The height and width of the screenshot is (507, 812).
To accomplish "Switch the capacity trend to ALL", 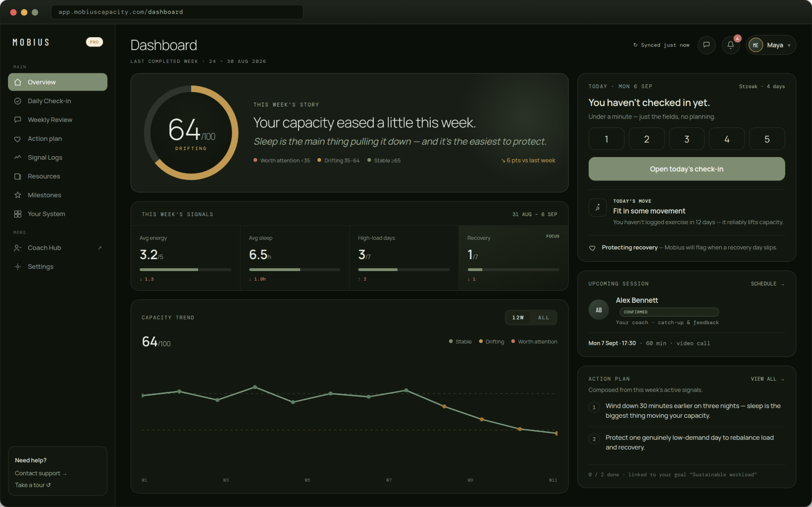I will [544, 318].
